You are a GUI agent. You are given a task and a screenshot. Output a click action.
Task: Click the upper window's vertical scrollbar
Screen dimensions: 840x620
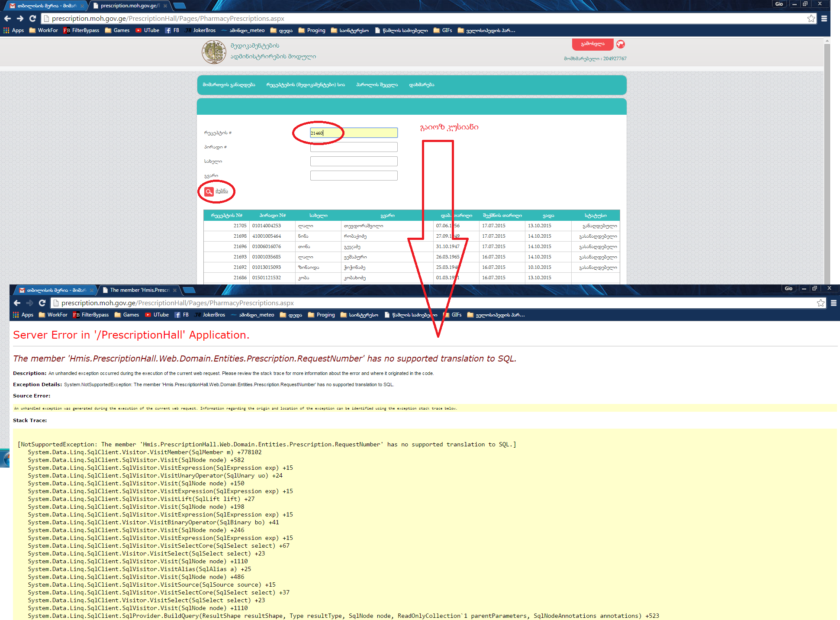click(827, 165)
